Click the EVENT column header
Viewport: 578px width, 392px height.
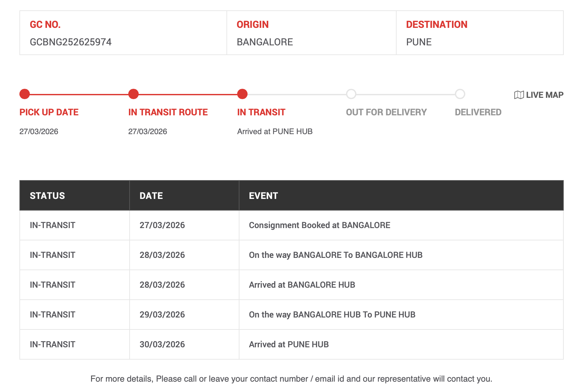tap(263, 196)
